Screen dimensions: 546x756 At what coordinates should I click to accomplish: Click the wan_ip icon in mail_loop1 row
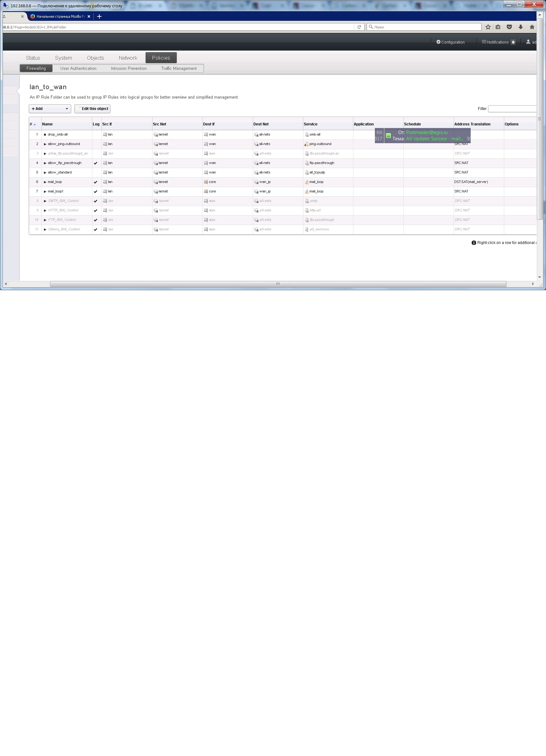pos(256,192)
